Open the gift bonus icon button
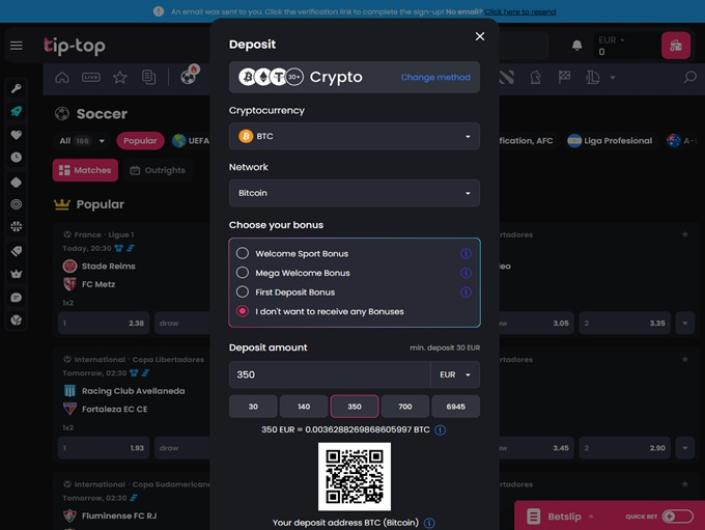 676,45
